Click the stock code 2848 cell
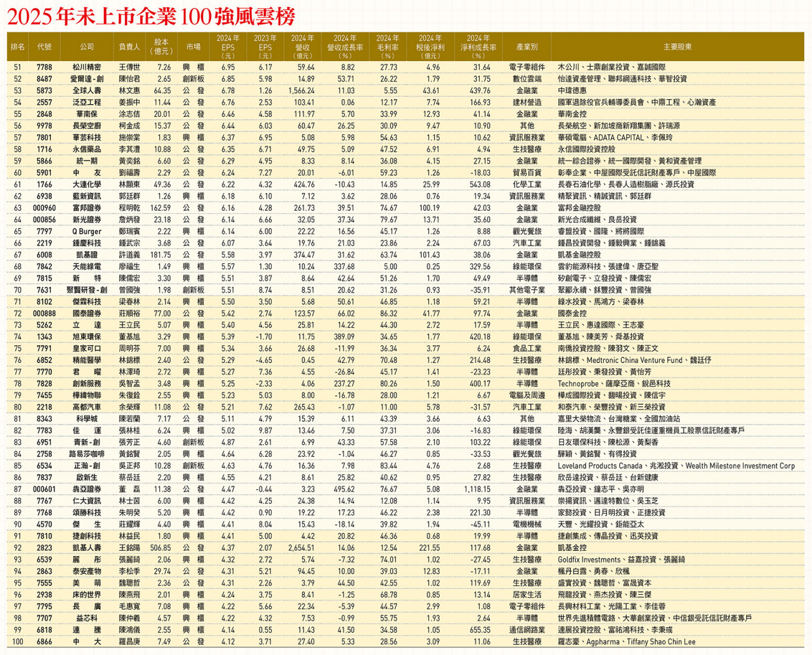This screenshot has width=812, height=655. click(44, 114)
